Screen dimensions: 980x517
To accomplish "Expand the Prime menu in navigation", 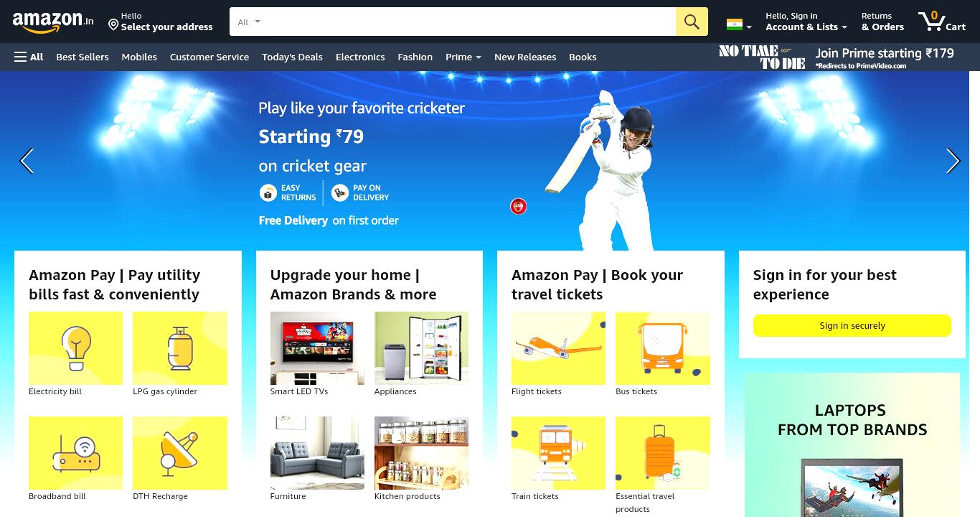I will [463, 57].
